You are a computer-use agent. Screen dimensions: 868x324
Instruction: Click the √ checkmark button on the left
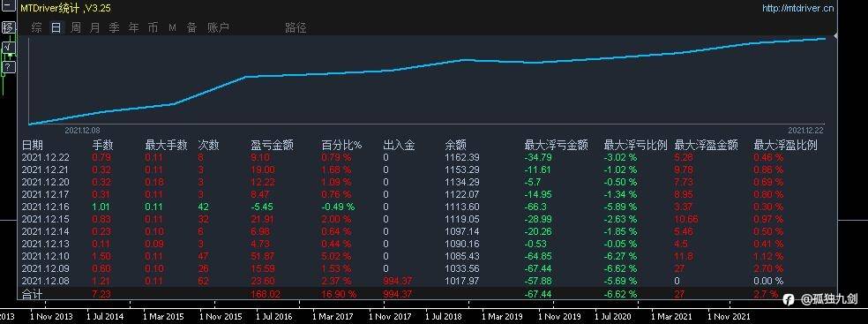click(8, 48)
